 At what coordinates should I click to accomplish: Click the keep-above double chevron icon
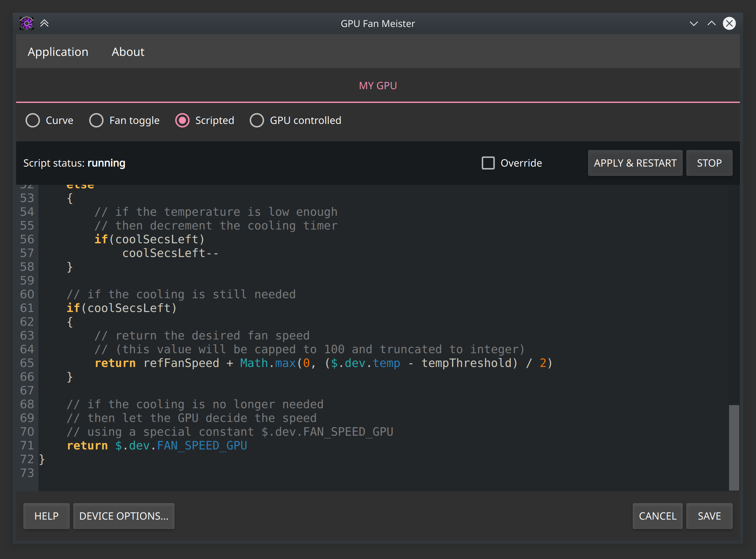coord(44,23)
